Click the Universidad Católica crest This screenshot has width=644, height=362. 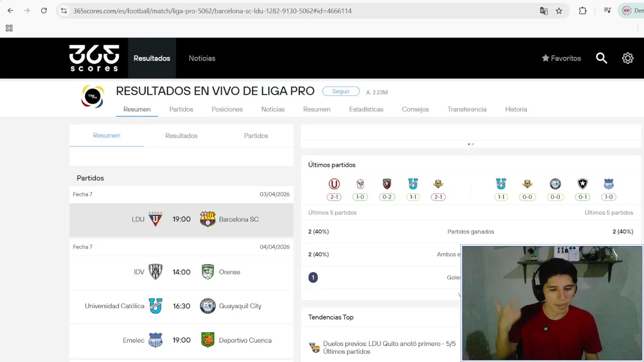[155, 306]
